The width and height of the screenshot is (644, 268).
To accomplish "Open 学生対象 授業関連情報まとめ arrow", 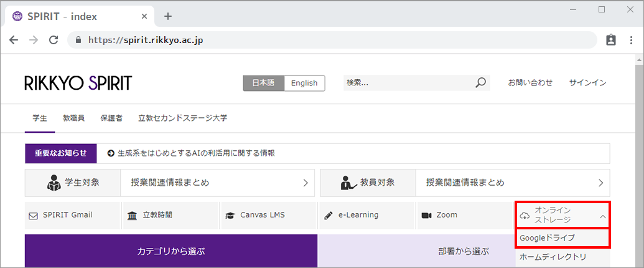I will pos(305,183).
